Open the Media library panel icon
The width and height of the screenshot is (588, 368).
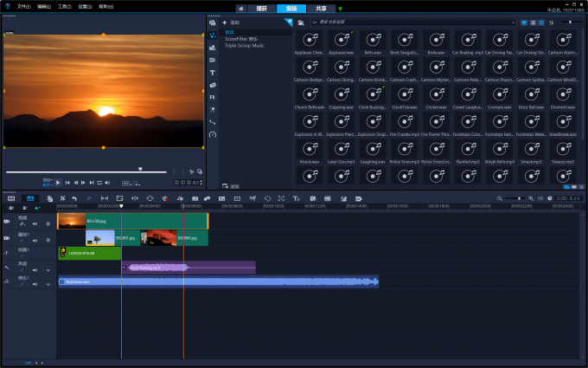212,23
